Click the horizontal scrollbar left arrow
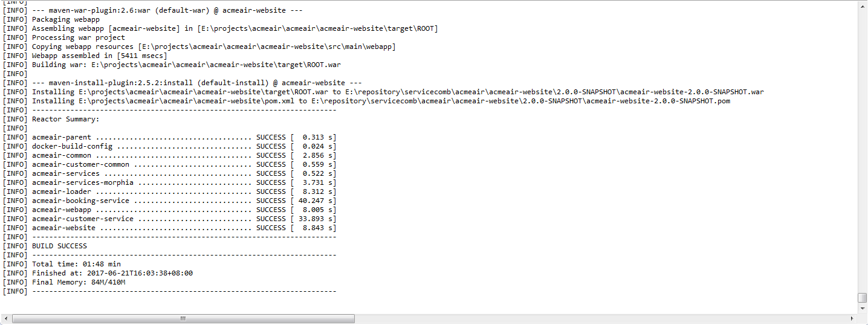Image resolution: width=868 pixels, height=325 pixels. point(5,318)
